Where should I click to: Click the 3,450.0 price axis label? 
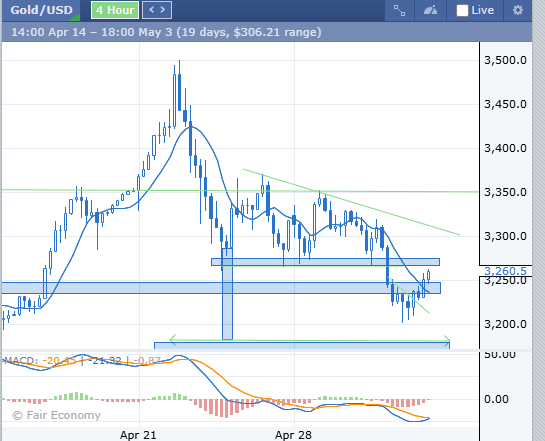point(505,104)
